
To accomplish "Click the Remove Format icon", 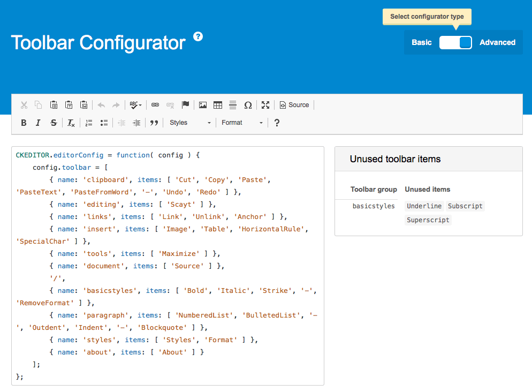I will 71,123.
